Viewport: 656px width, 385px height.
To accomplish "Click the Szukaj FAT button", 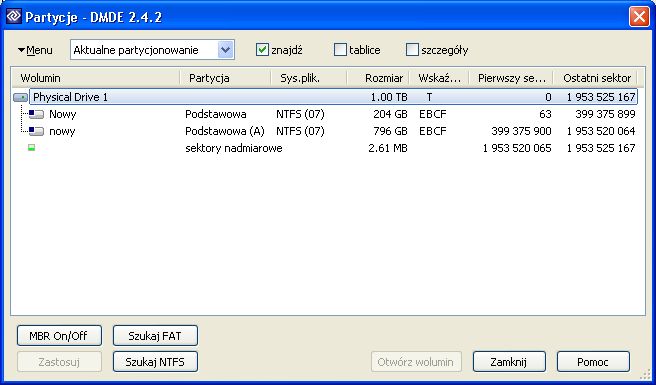I will (x=155, y=336).
